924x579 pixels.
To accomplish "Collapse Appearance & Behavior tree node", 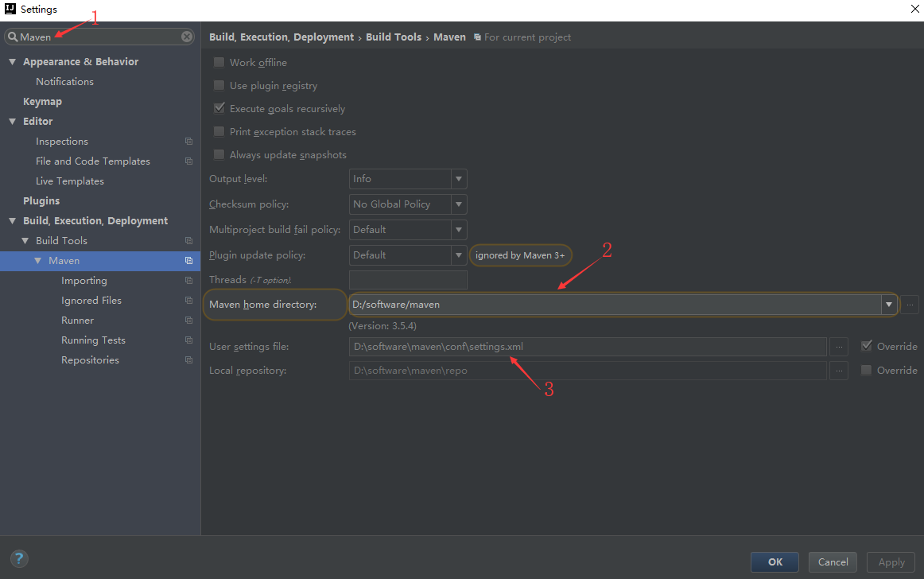I will click(x=13, y=62).
